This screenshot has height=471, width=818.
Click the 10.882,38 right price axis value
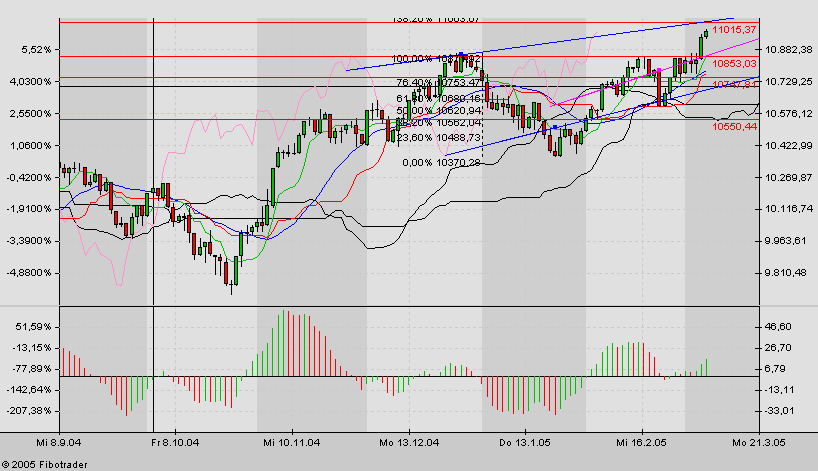point(787,49)
